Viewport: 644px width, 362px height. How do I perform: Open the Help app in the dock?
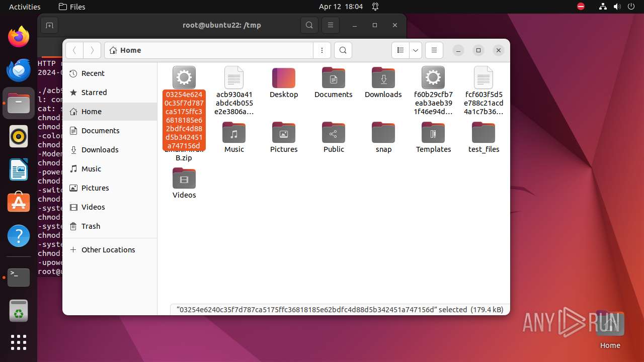[19, 236]
